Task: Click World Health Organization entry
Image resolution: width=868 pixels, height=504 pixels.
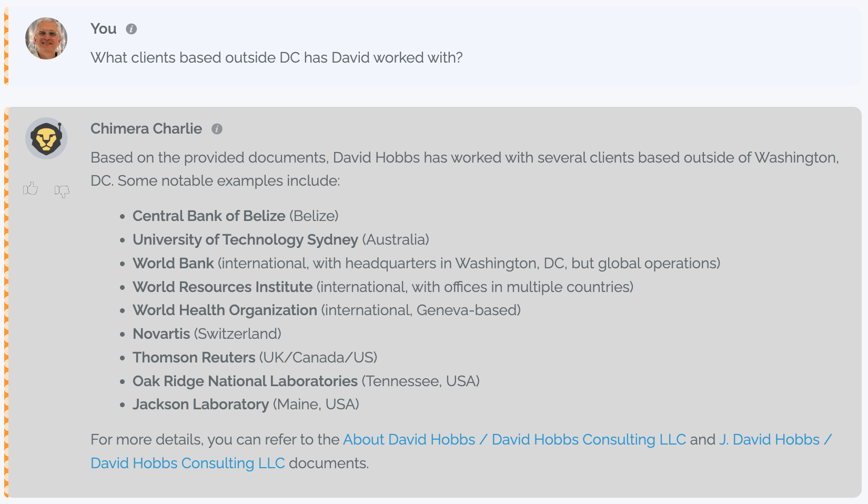Action: point(327,310)
